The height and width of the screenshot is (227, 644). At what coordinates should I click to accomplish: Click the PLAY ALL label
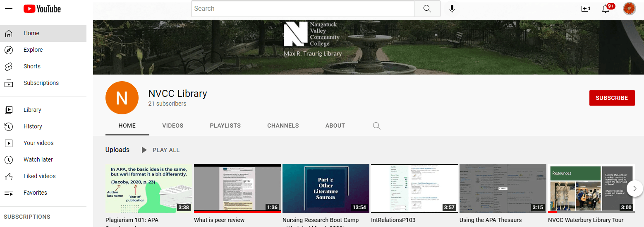pos(166,150)
